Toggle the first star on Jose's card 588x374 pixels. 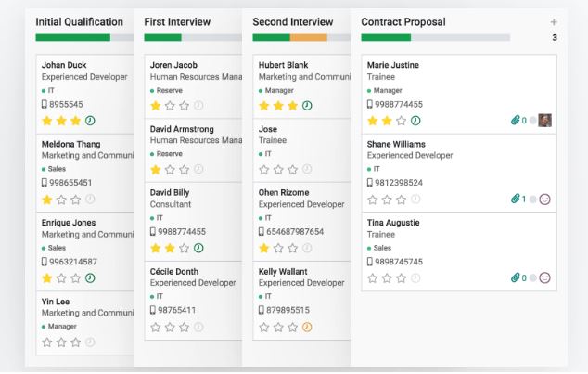pyautogui.click(x=264, y=169)
